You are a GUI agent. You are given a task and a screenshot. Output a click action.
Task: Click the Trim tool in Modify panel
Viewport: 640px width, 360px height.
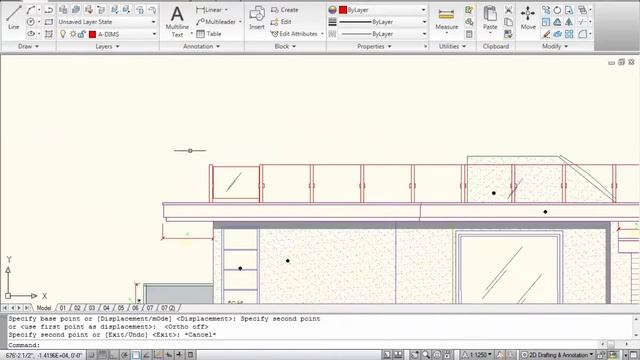click(x=582, y=22)
